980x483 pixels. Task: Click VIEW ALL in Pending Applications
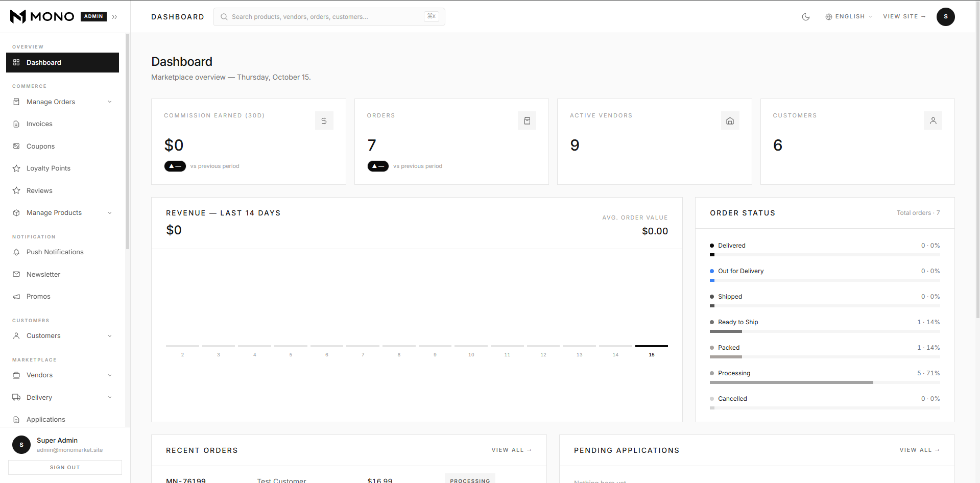click(920, 450)
